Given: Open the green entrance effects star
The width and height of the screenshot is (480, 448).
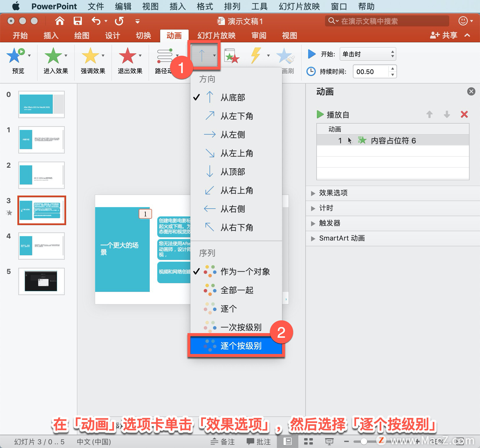Looking at the screenshot, I should pos(53,55).
